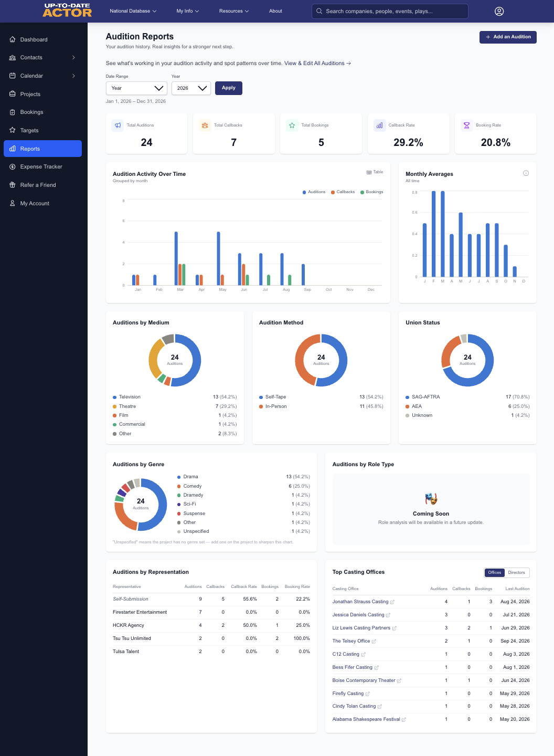
Task: Open the Liz Lewis Casting Partners link
Action: 361,628
